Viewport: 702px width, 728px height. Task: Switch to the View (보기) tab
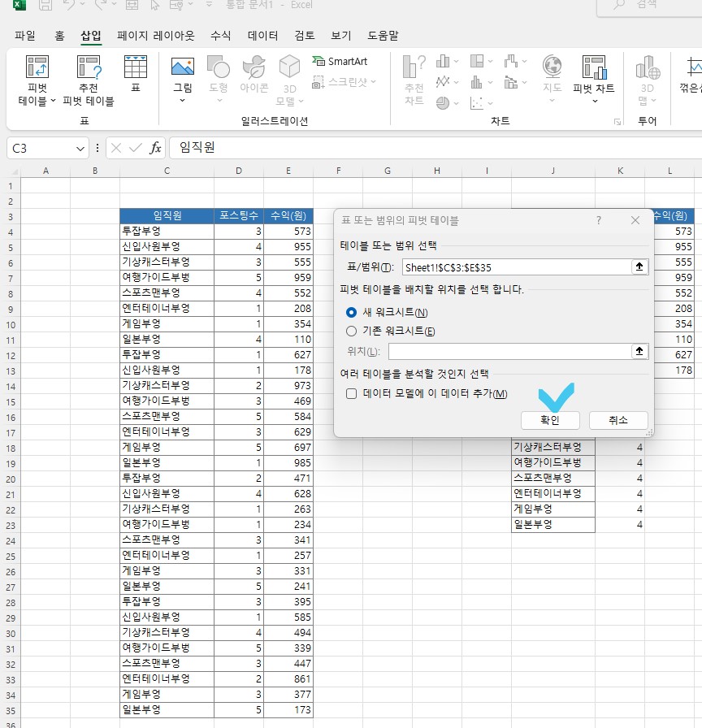click(x=340, y=36)
